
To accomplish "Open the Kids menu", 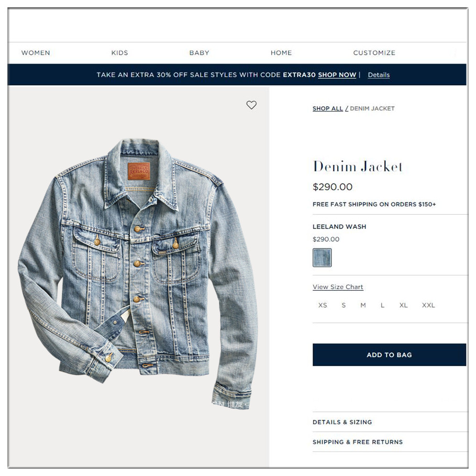I will [119, 53].
